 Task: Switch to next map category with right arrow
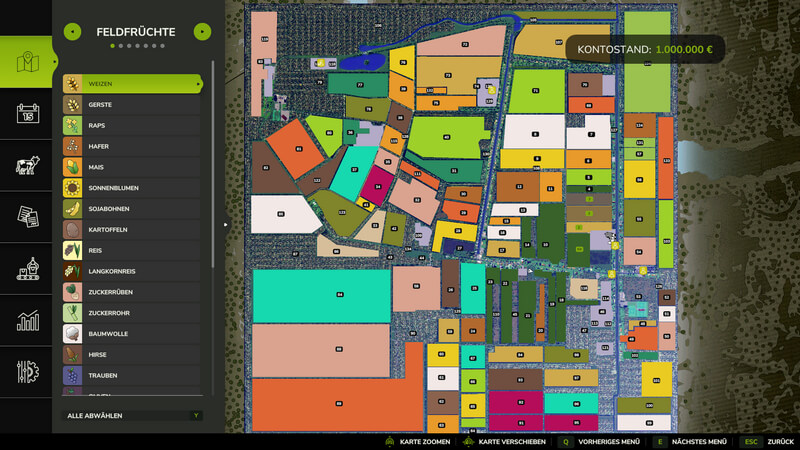201,32
